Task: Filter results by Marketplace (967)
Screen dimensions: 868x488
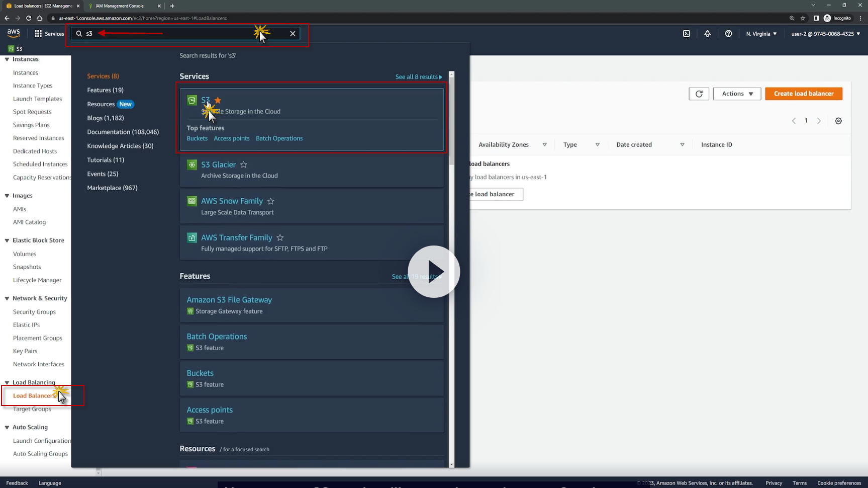Action: [112, 188]
